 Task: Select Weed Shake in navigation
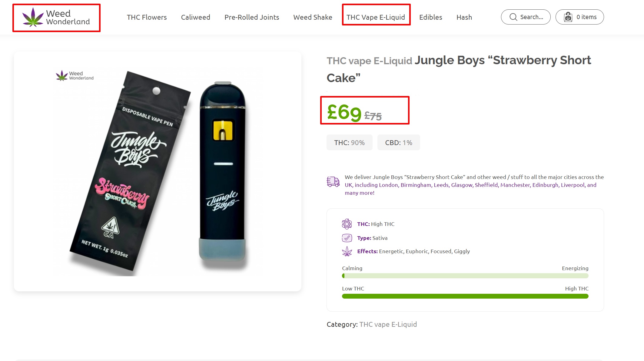click(313, 17)
